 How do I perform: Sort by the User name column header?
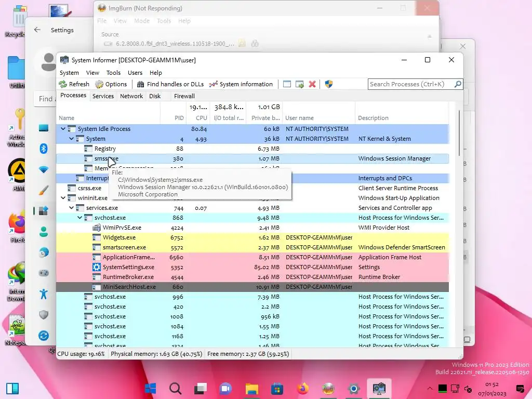pos(319,118)
